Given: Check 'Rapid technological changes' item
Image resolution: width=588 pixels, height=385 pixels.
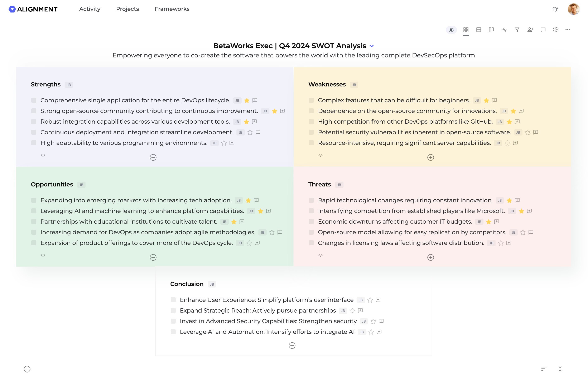Looking at the screenshot, I should click(x=311, y=200).
